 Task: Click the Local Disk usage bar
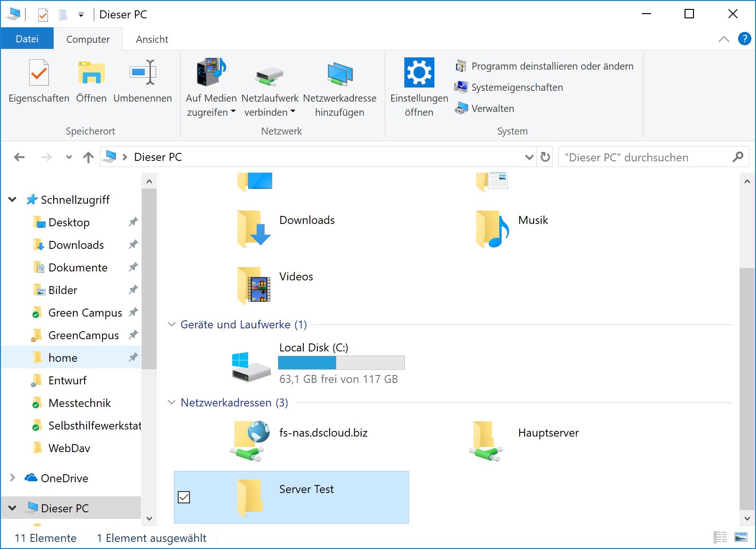[x=341, y=363]
